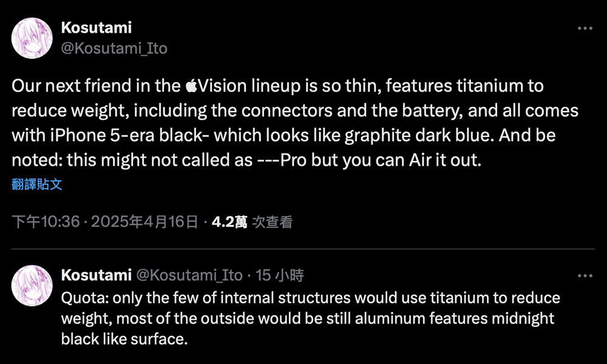Viewport: 607px width, 364px height.
Task: Click the 下午10:36 post time
Action: point(46,223)
